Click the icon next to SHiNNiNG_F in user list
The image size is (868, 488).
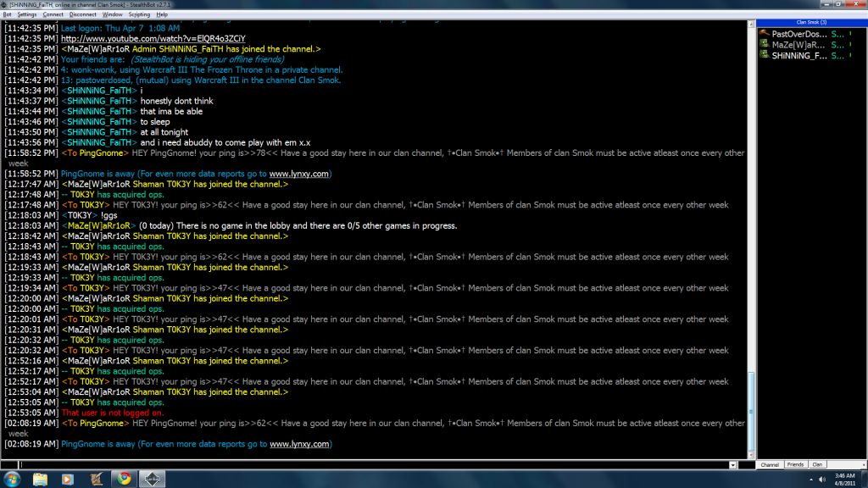(764, 55)
